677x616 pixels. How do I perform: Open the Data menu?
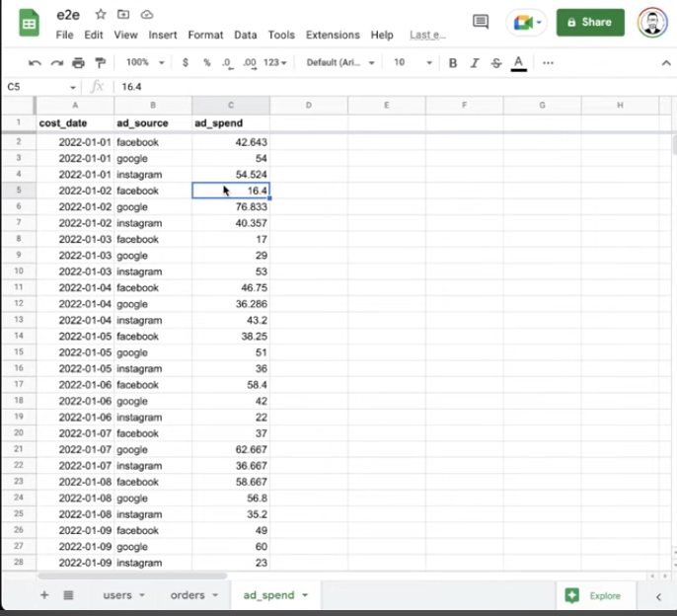click(245, 35)
